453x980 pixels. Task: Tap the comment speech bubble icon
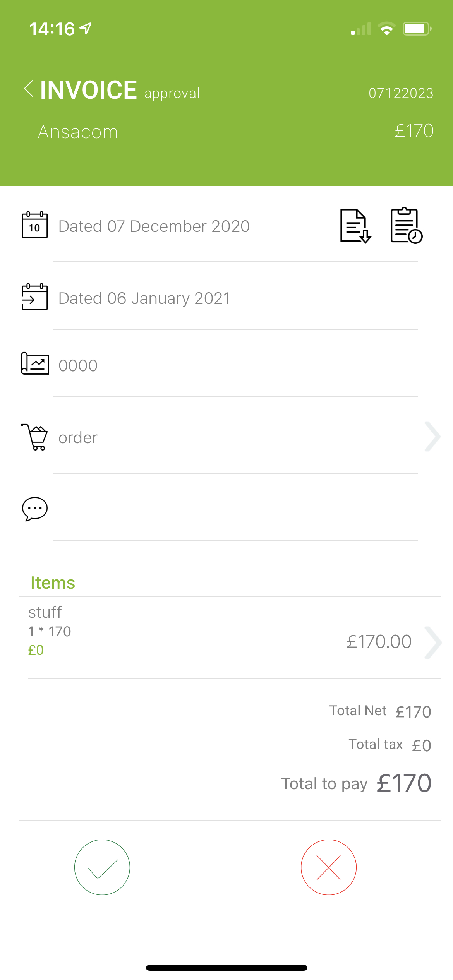tap(35, 509)
